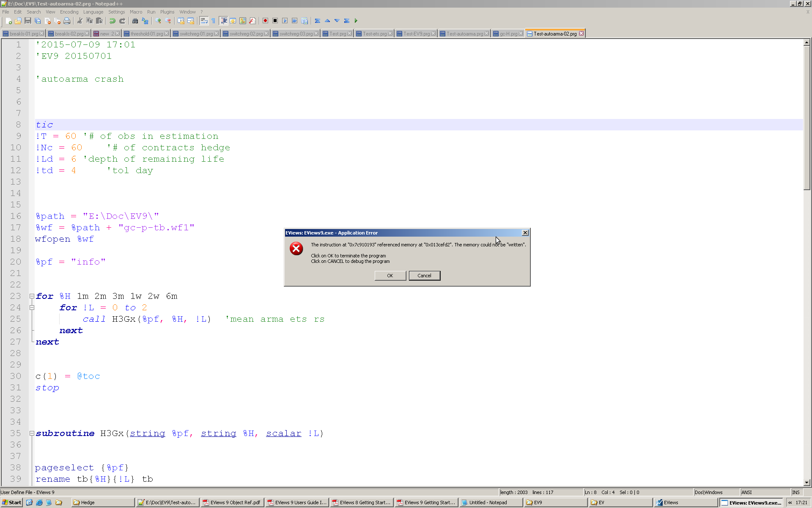Click Run Macro Multiple Times icon
This screenshot has width=812, height=508.
pos(294,21)
